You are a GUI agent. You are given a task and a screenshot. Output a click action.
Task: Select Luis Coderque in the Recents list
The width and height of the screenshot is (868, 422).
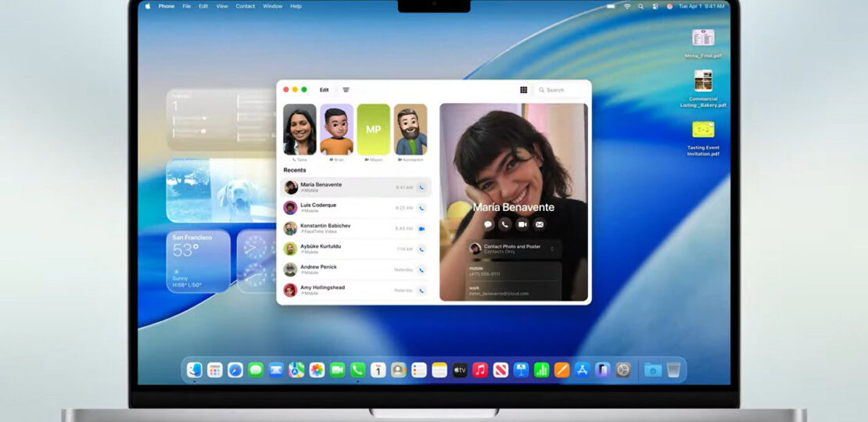click(355, 208)
